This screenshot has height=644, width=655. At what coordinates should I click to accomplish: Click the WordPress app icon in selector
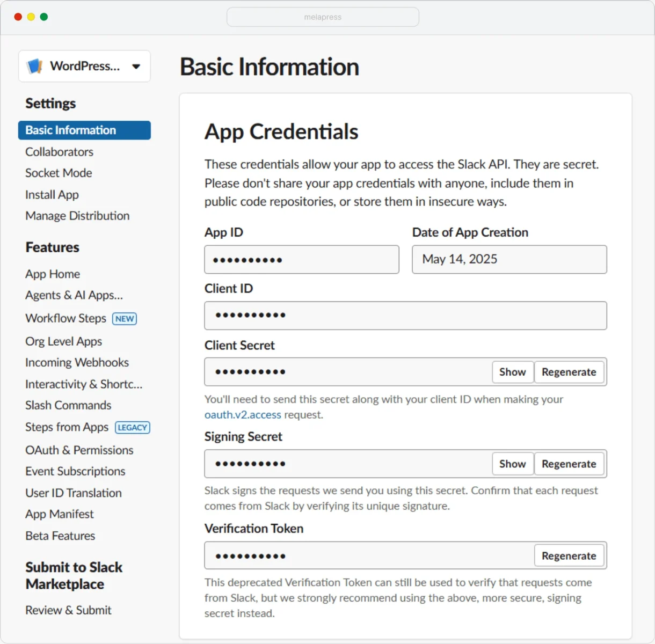click(35, 66)
